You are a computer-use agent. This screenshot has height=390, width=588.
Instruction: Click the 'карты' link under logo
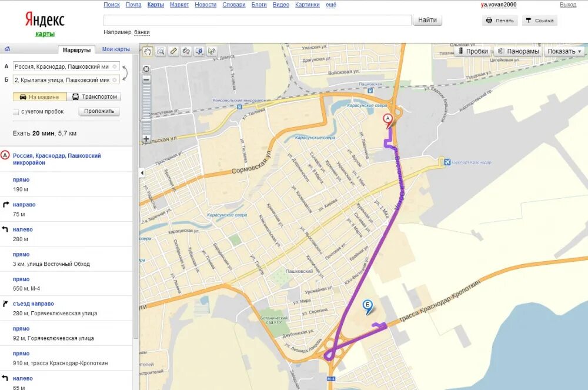click(x=45, y=34)
